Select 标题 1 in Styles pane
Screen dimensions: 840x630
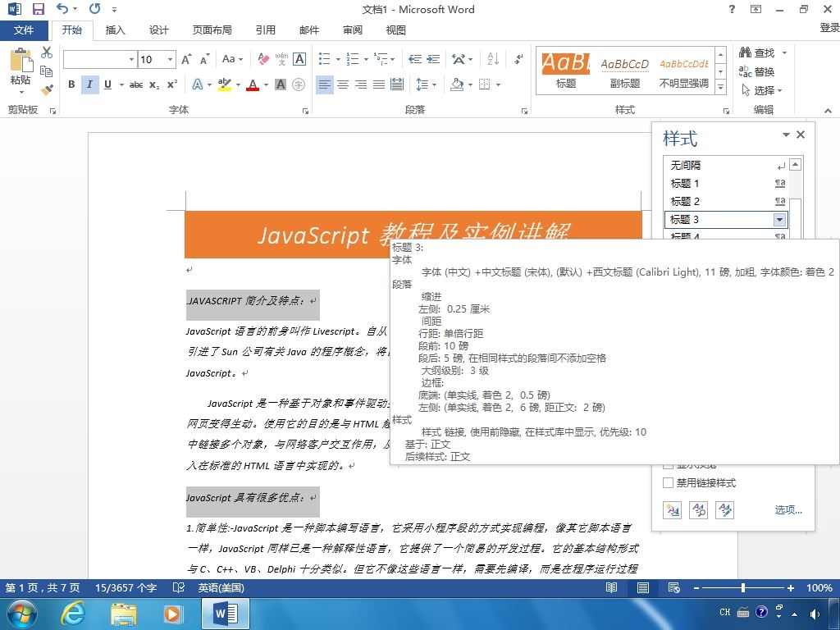[727, 183]
